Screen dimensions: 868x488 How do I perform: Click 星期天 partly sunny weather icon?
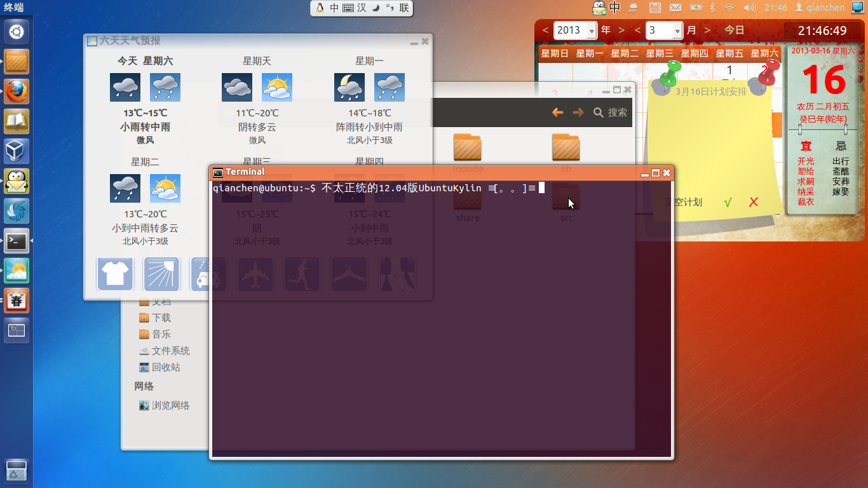(x=277, y=87)
